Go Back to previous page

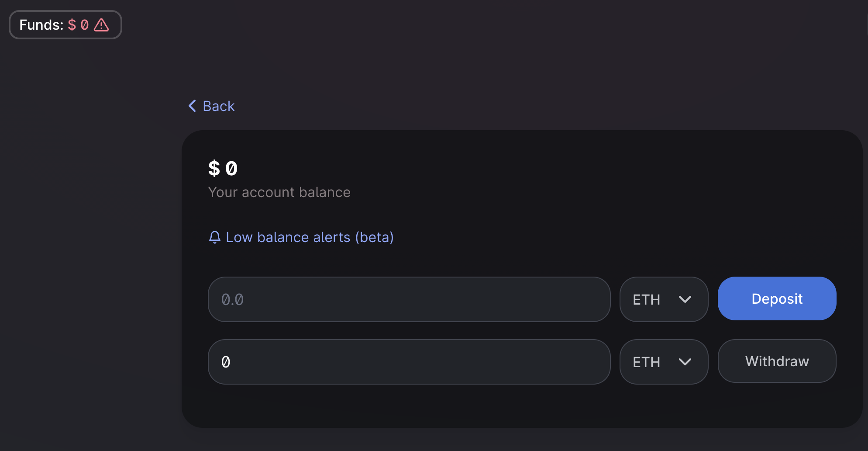(211, 106)
